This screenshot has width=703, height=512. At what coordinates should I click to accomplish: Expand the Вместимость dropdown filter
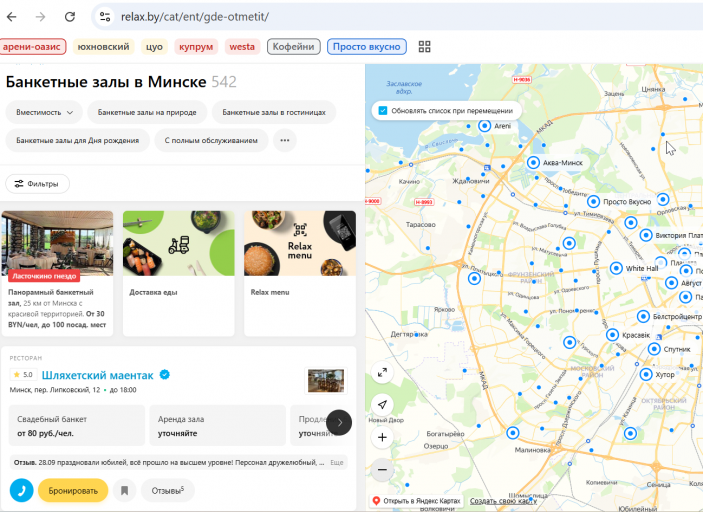(x=44, y=112)
